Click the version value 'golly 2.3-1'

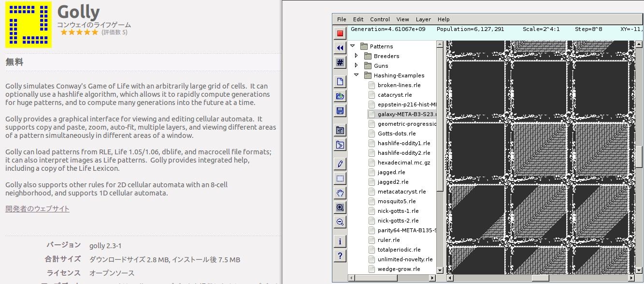pos(106,246)
